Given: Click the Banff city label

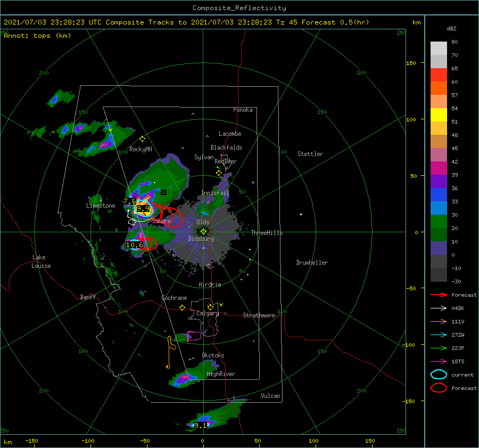Looking at the screenshot, I should 88,297.
